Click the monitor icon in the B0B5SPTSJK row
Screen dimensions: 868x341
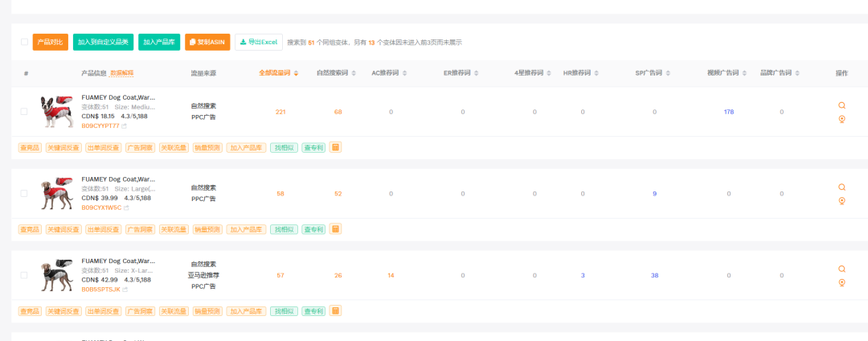point(841,283)
